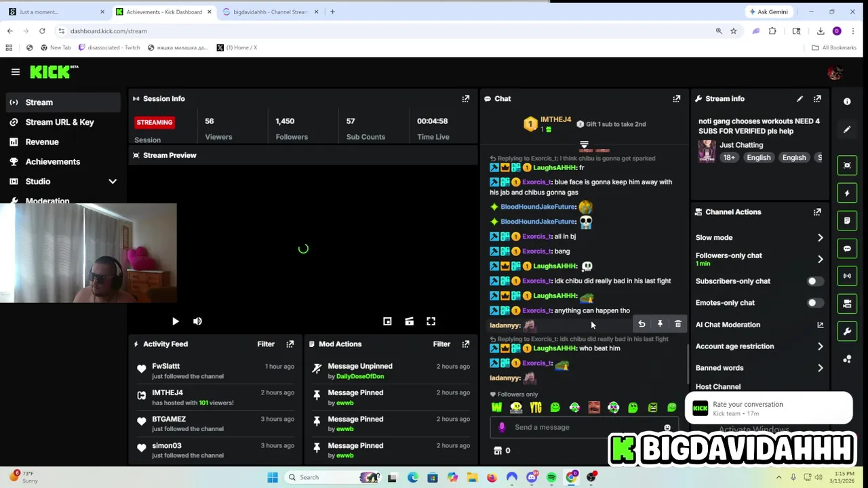Go to Stream in sidebar
Image resolution: width=868 pixels, height=488 pixels.
coord(62,102)
